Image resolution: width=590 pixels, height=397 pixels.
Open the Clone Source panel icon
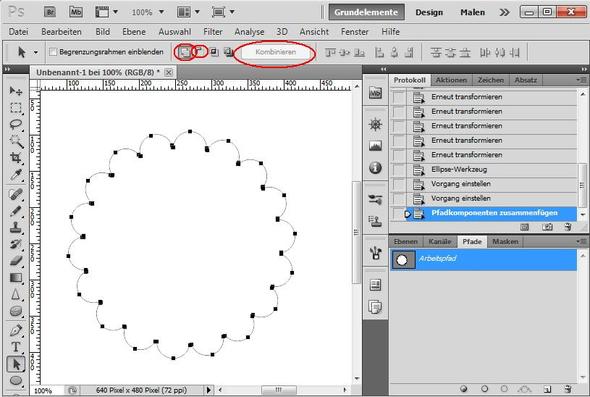click(375, 222)
